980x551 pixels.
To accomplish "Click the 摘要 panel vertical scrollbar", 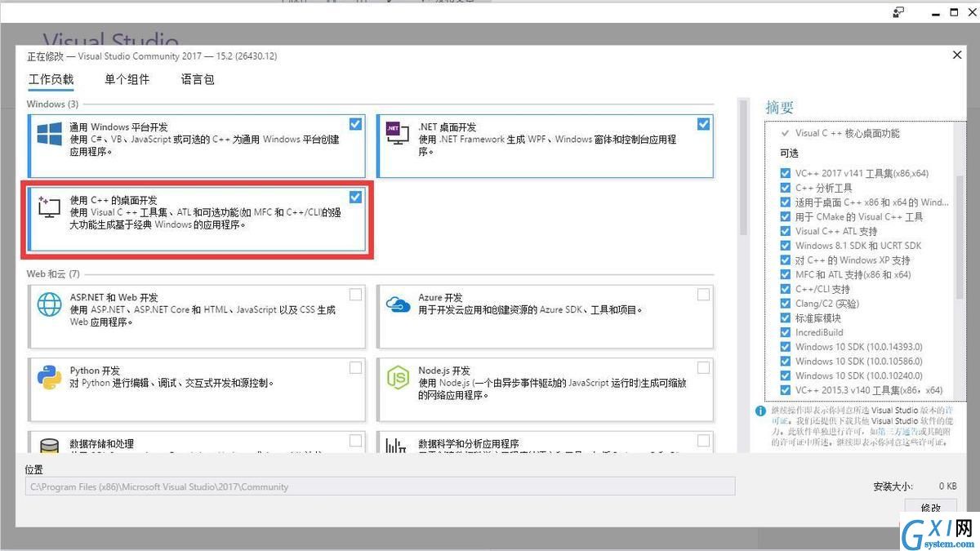I will click(960, 238).
